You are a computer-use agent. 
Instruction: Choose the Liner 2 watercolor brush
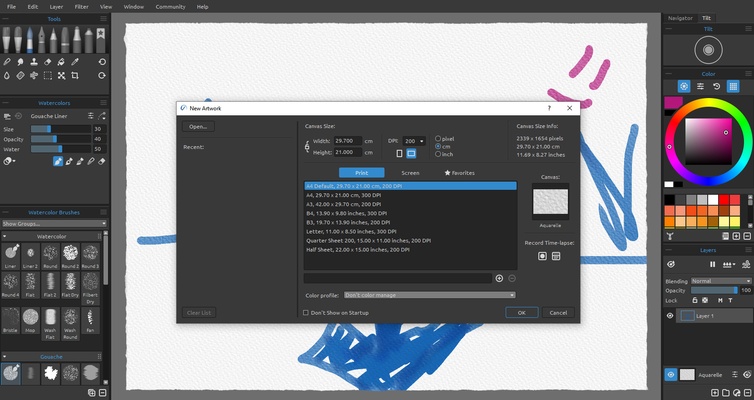(x=30, y=256)
